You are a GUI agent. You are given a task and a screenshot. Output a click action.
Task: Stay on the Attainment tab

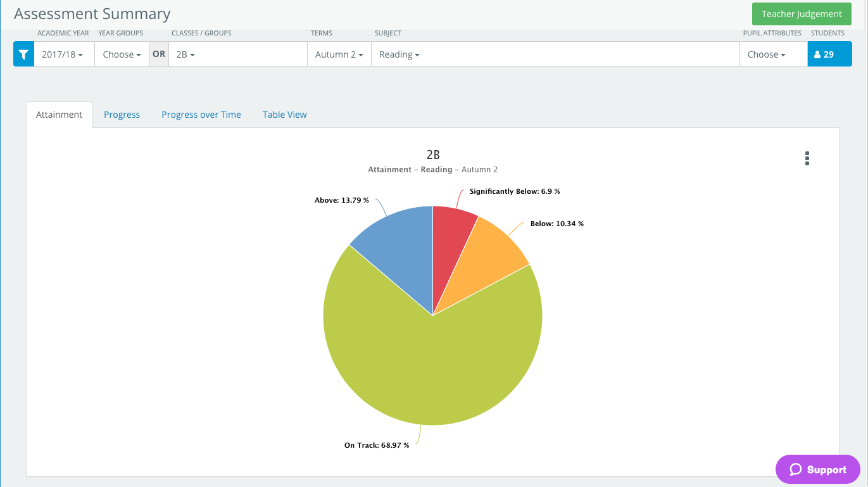pyautogui.click(x=59, y=115)
